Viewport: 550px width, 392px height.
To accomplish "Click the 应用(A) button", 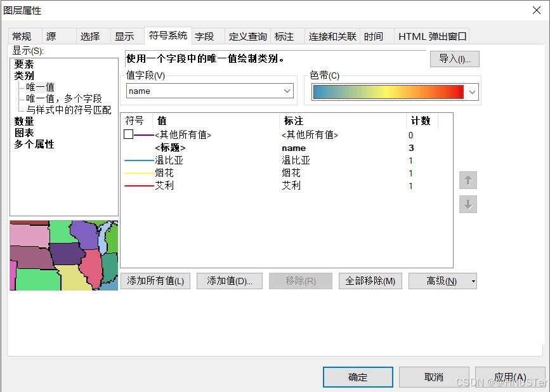I will [510, 377].
